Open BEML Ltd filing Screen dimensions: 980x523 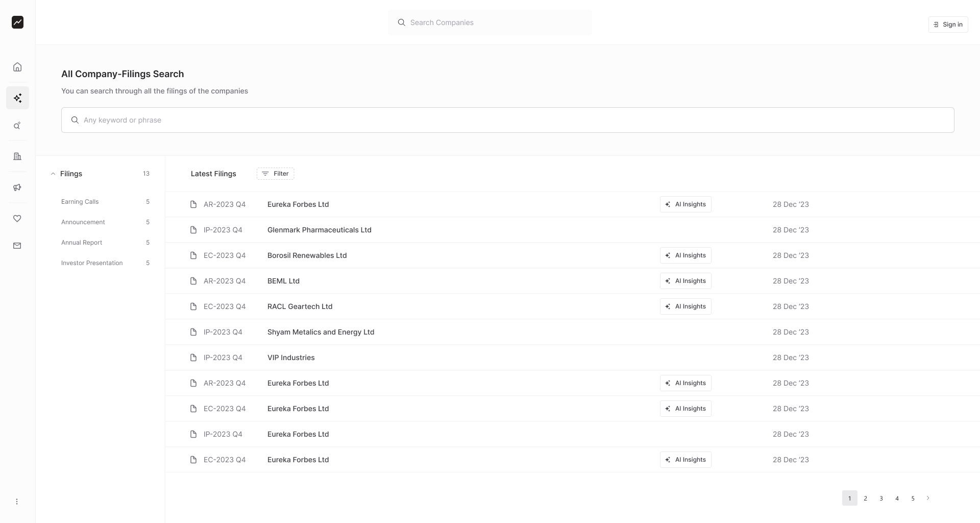click(x=283, y=281)
